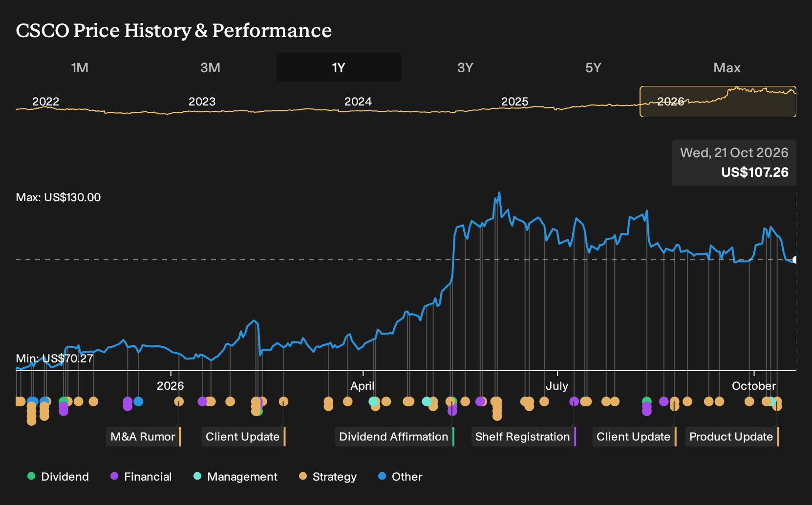Click purple Financial dot just after 2026 label
812x505 pixels.
202,401
